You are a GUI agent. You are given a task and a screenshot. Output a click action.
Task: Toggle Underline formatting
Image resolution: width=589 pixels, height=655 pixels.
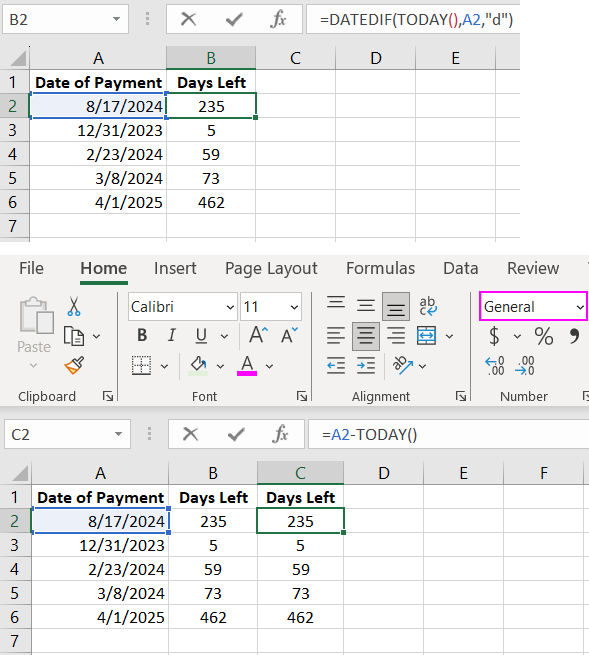point(201,335)
